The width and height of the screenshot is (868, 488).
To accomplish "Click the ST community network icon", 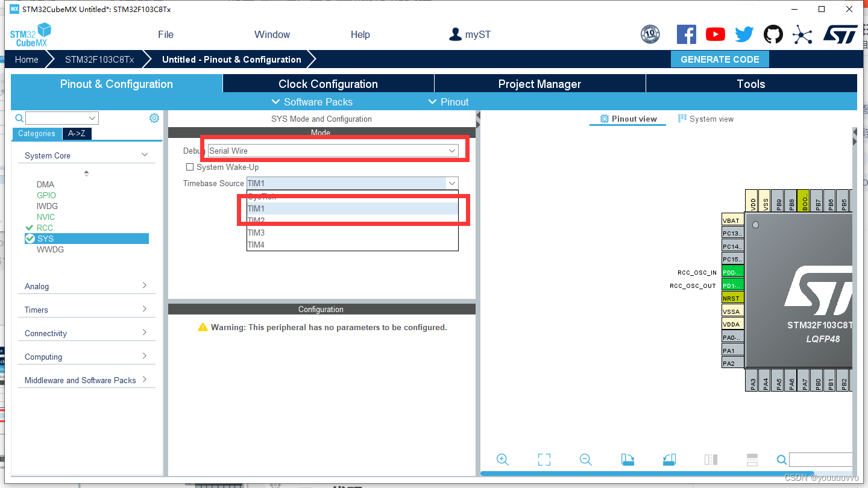I will point(802,34).
